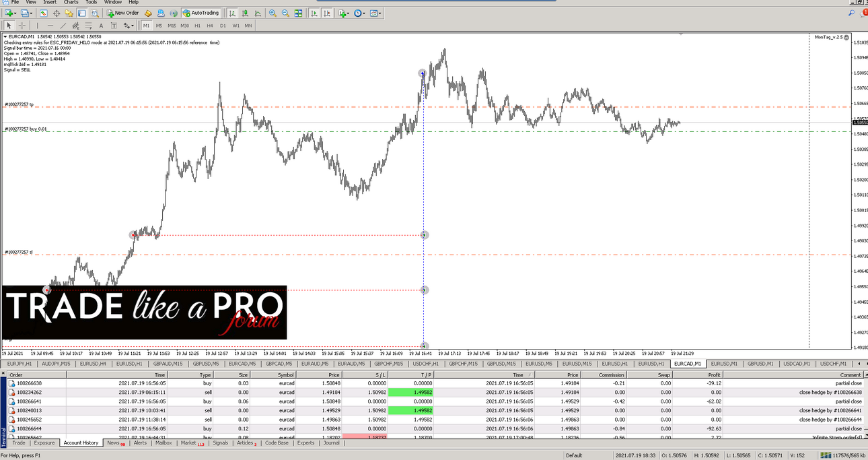Open the Journal tab in Terminal
This screenshot has width=868, height=460.
pyautogui.click(x=331, y=443)
